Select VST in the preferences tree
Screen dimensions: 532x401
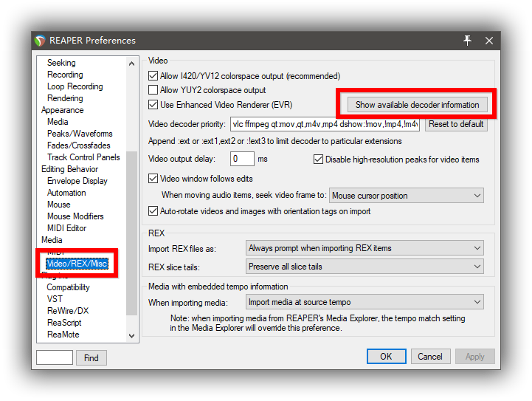pos(55,299)
